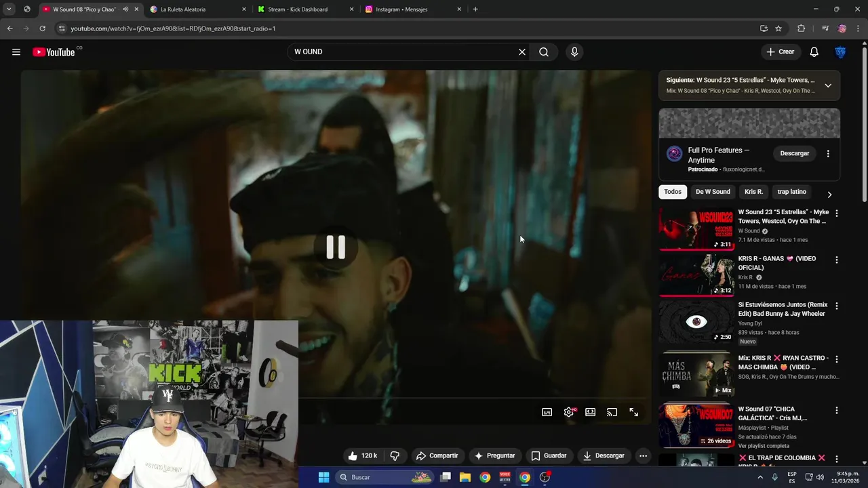Select the Kris R. filter chip
This screenshot has width=868, height=488.
[754, 192]
